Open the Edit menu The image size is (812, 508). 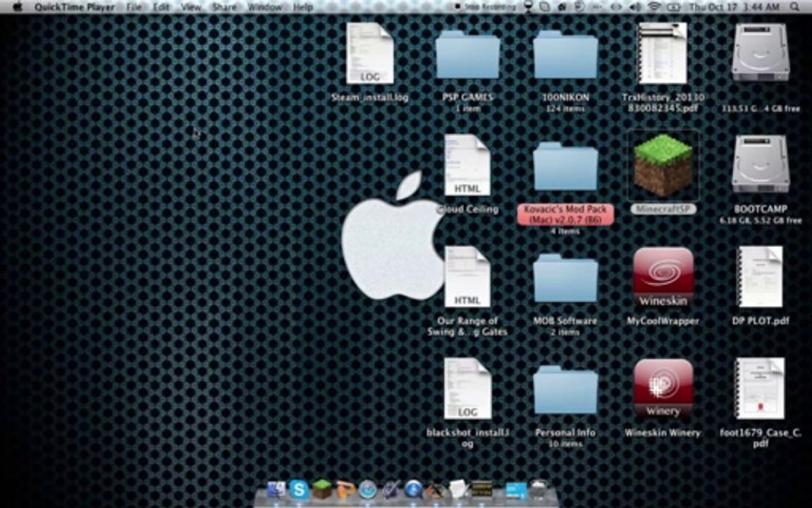coord(161,7)
